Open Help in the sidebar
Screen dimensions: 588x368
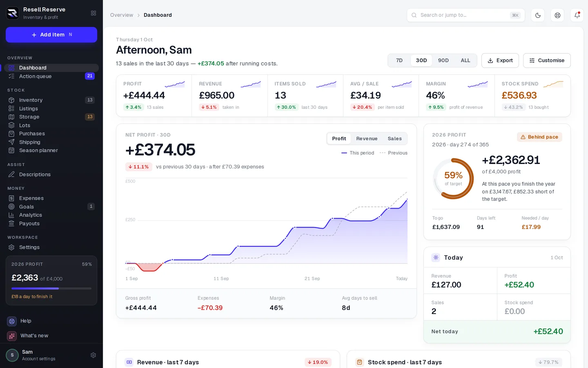[51, 321]
